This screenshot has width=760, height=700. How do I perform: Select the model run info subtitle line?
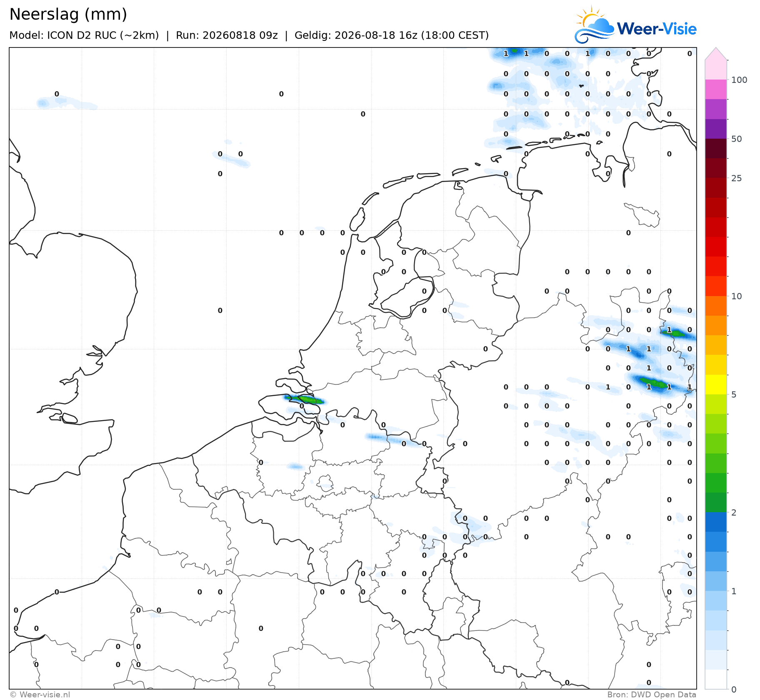(249, 35)
